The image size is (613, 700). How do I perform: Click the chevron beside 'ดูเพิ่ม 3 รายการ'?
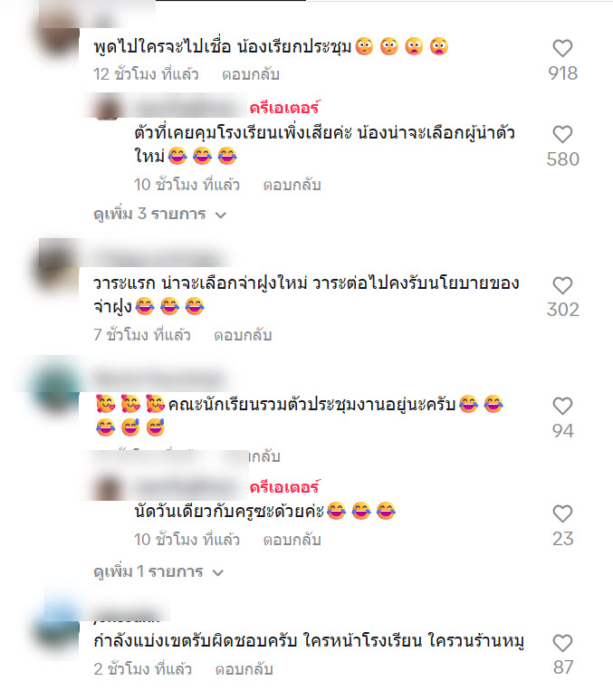(221, 216)
